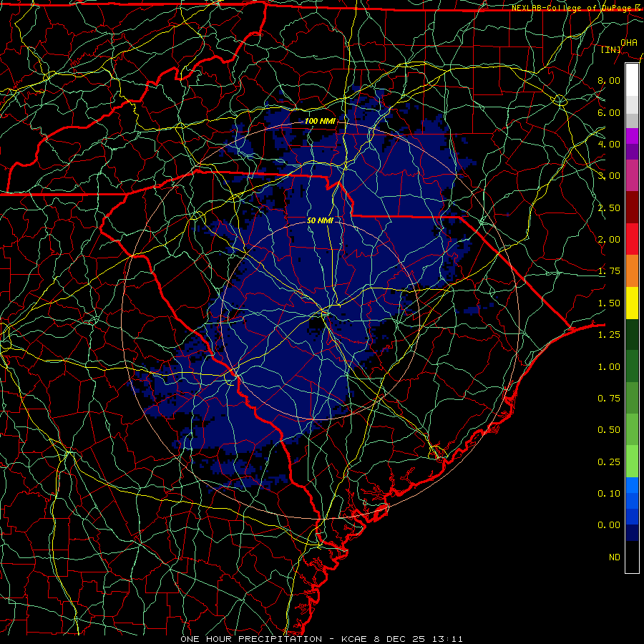Click the '0.10' legend value
Screen dimensions: 644x644
pyautogui.click(x=609, y=493)
